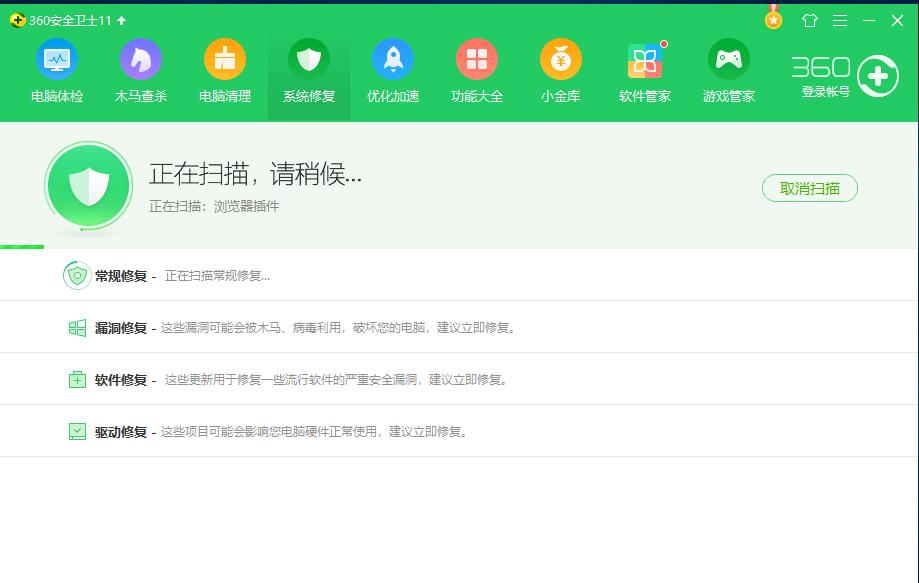Select 木马查杀 trojan scan
919x583 pixels.
(141, 70)
